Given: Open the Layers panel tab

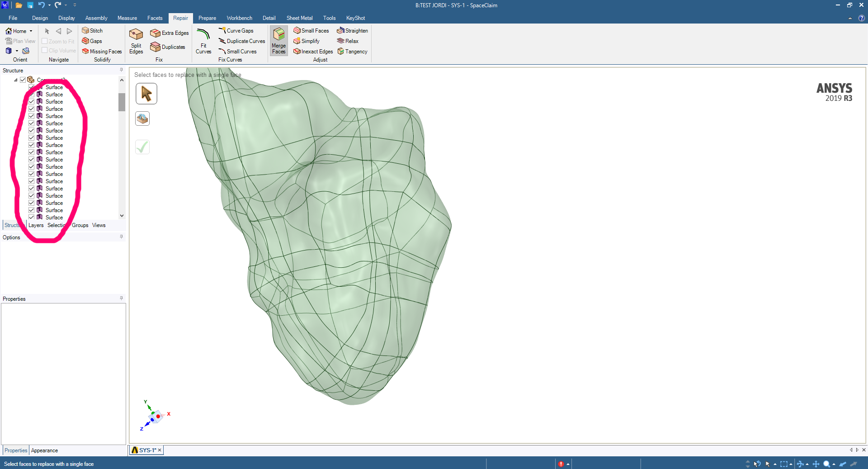Looking at the screenshot, I should 36,225.
